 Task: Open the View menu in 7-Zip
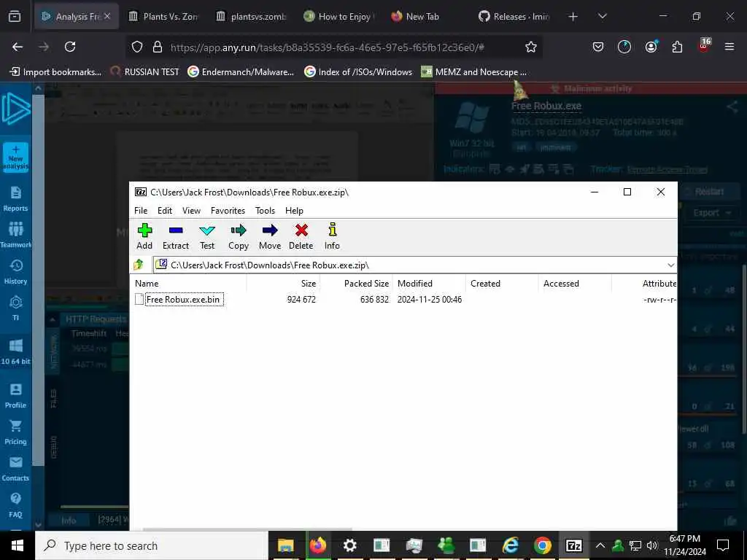pos(192,211)
